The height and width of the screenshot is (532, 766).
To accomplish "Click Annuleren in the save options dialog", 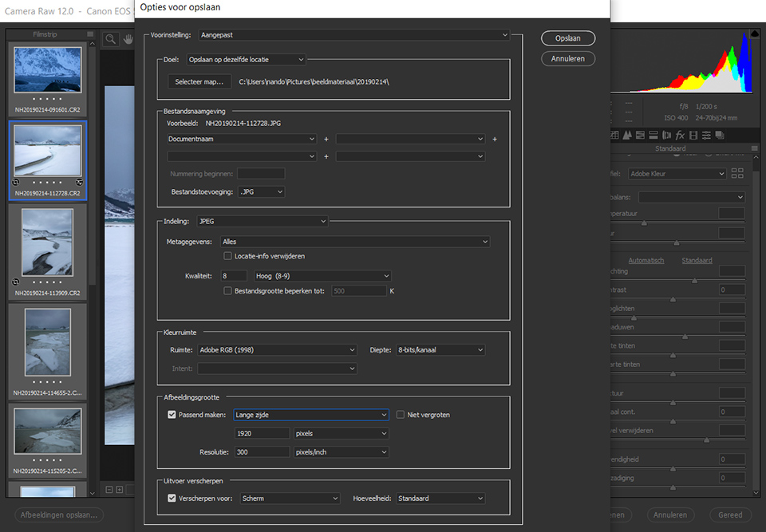I will [567, 58].
